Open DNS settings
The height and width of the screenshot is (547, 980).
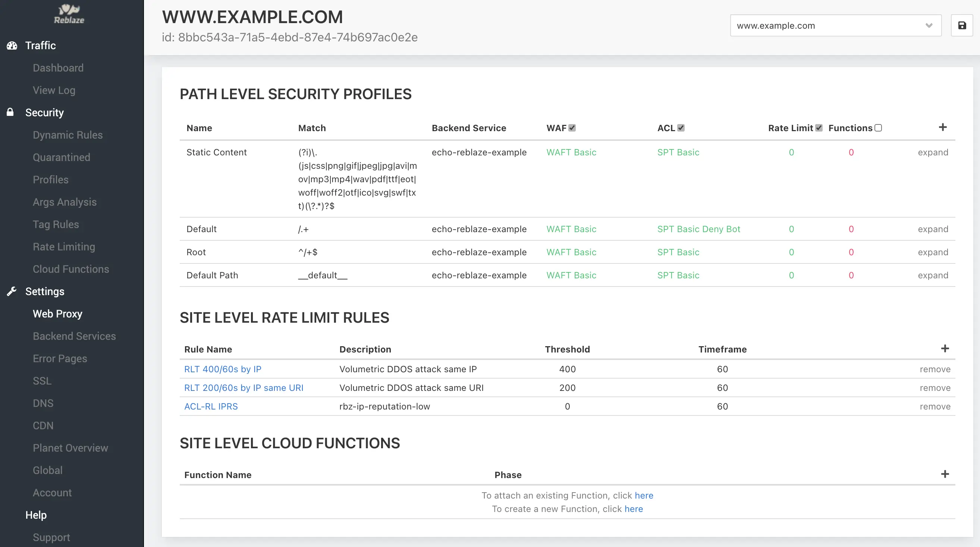(43, 404)
